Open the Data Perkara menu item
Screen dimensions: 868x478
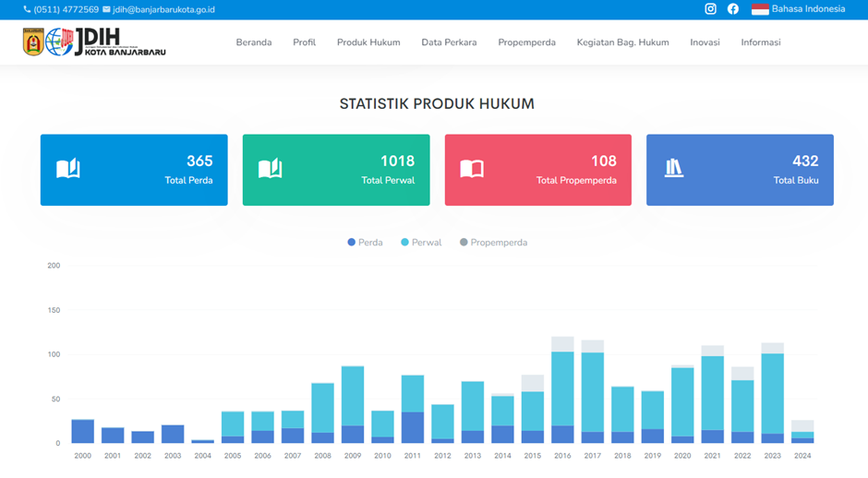449,42
